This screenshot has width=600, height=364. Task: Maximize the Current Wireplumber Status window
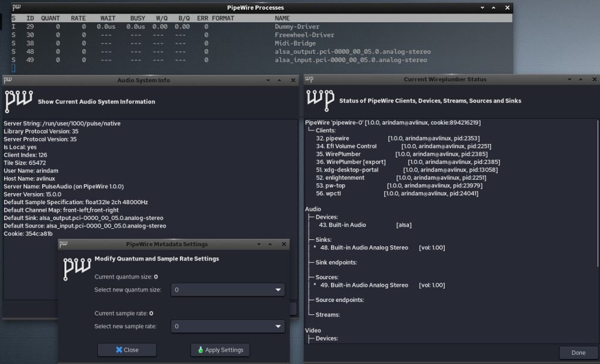pyautogui.click(x=581, y=80)
